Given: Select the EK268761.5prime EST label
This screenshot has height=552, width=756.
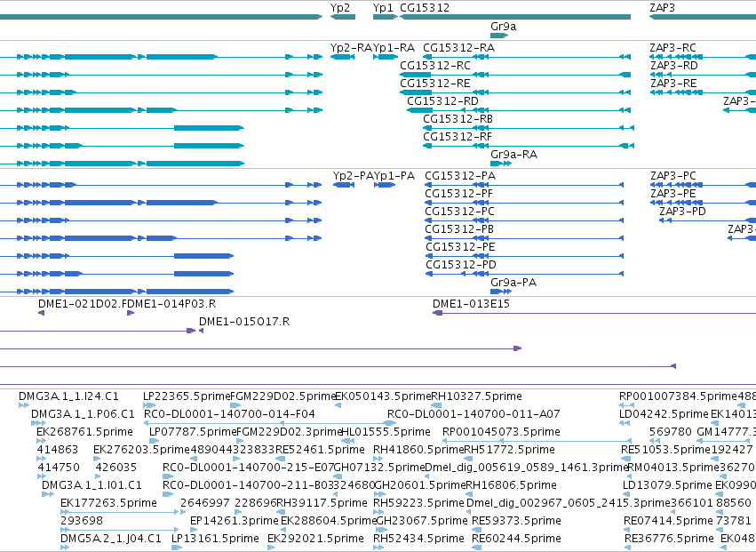Looking at the screenshot, I should [x=85, y=432].
